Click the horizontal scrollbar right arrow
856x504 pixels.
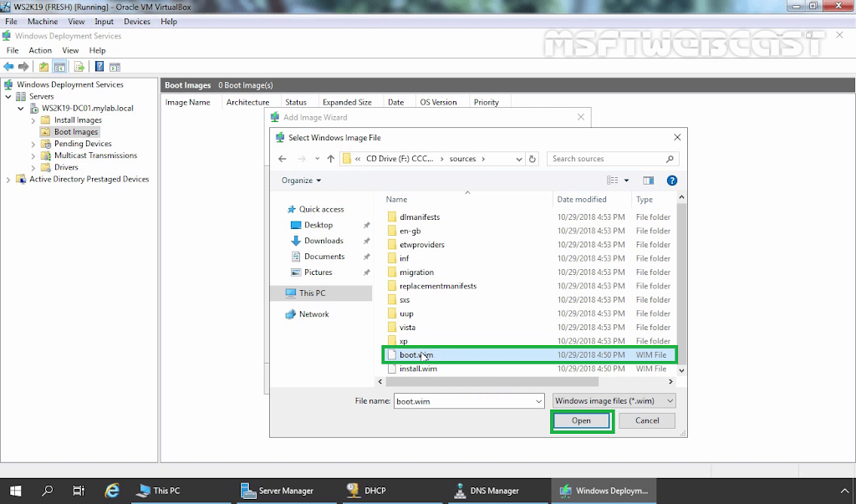(x=673, y=381)
